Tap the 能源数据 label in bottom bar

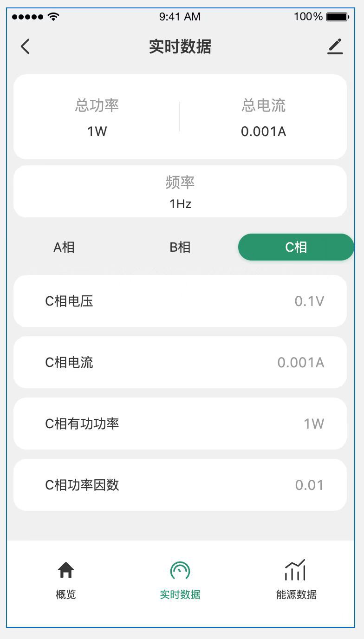(x=296, y=594)
